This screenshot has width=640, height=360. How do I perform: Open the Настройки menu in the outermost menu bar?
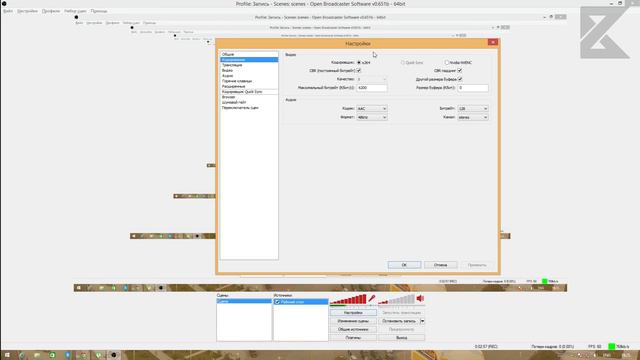pos(27,11)
